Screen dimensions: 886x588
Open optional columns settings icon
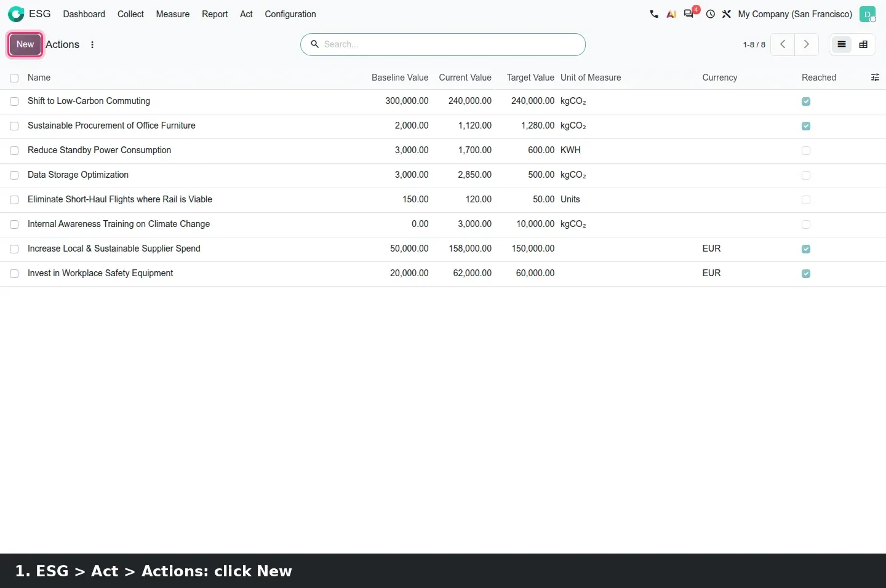875,77
